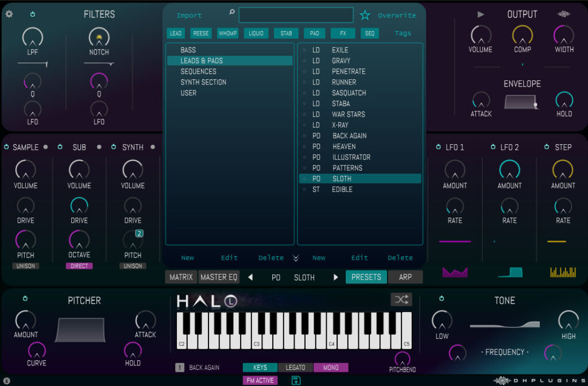
Task: Toggle the LFO 2 power button
Action: (x=493, y=146)
